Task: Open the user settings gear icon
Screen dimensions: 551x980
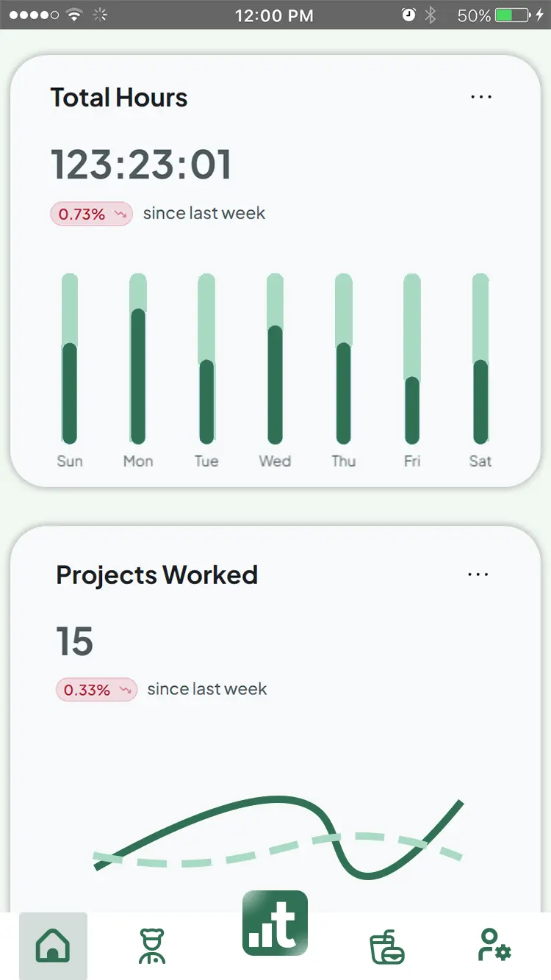Action: click(494, 945)
